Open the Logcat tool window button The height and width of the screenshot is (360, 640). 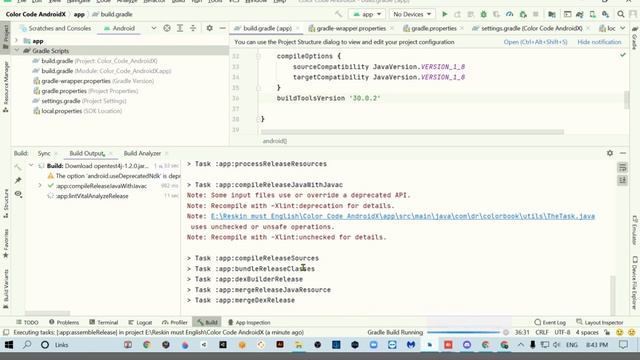140,322
